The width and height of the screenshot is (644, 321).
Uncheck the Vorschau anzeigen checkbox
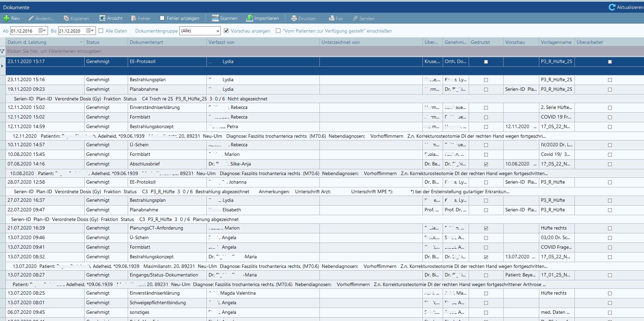pos(226,31)
